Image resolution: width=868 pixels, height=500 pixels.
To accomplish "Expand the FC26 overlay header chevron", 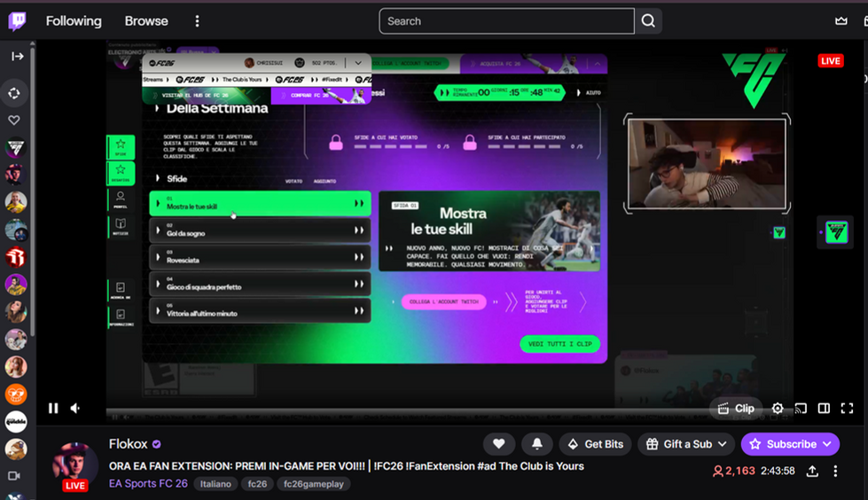I will coord(358,63).
